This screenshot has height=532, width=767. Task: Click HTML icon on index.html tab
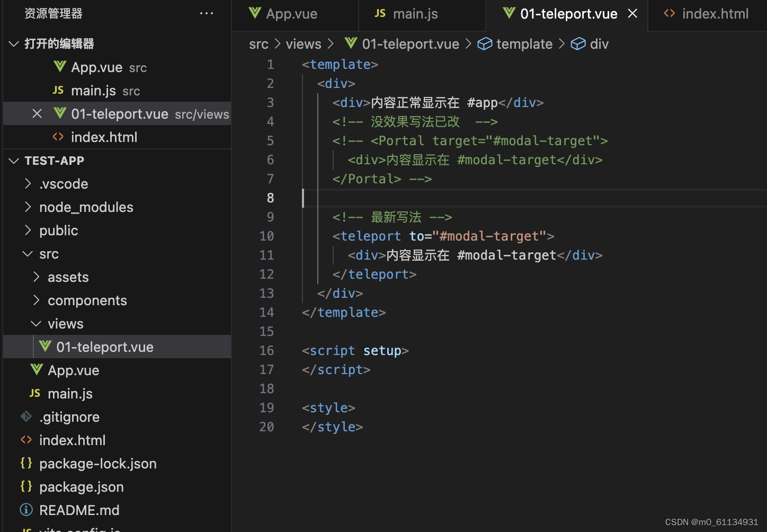click(670, 13)
